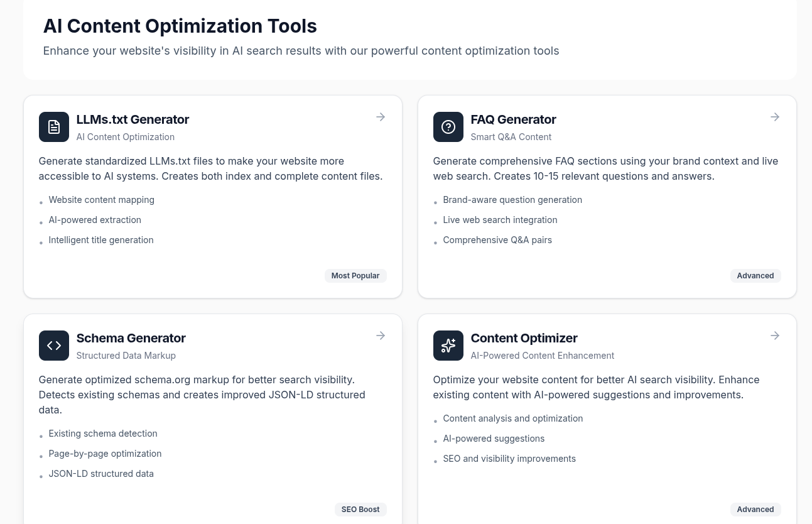The image size is (812, 524).
Task: Open FAQ Generator via its arrow icon
Action: 775,117
